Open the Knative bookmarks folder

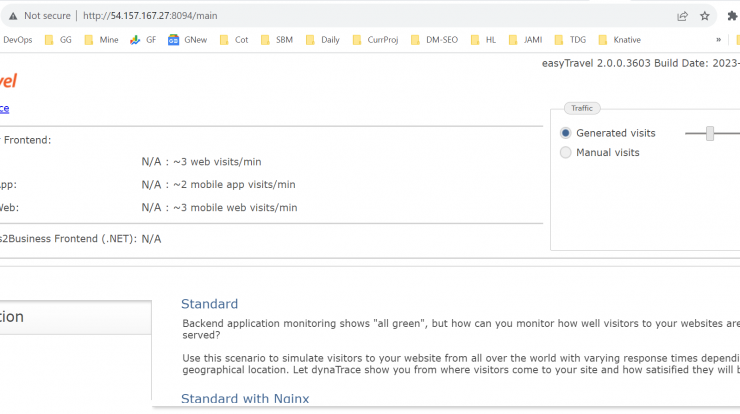pos(619,40)
